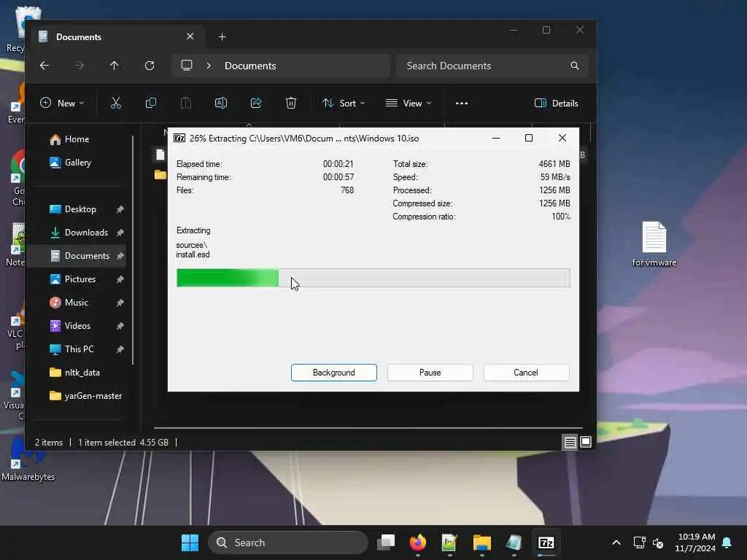Click the navigation pane scrollbar
Image resolution: width=747 pixels, height=560 pixels.
coord(133,250)
